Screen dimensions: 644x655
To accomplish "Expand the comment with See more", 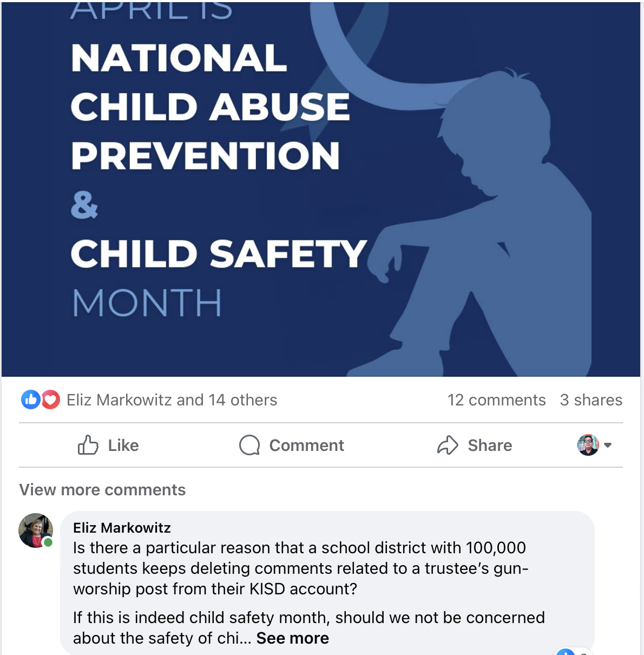I will [x=292, y=638].
